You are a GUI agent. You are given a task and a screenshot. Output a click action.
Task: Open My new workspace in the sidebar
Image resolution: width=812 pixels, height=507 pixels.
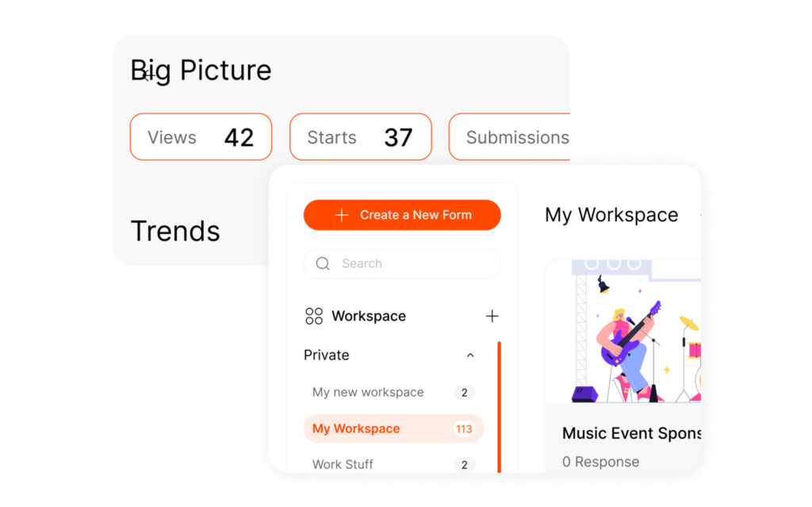[367, 392]
